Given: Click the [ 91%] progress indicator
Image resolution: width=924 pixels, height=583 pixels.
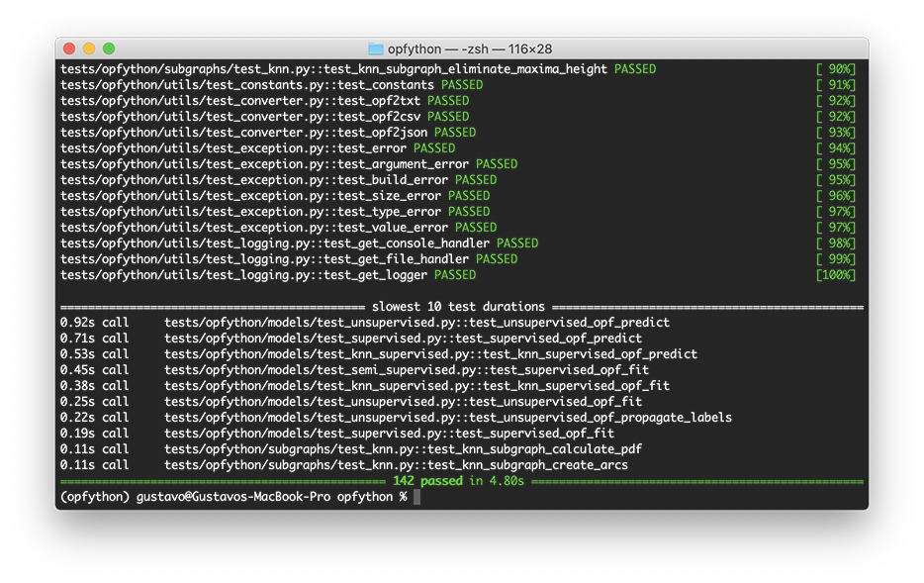Looking at the screenshot, I should (836, 85).
